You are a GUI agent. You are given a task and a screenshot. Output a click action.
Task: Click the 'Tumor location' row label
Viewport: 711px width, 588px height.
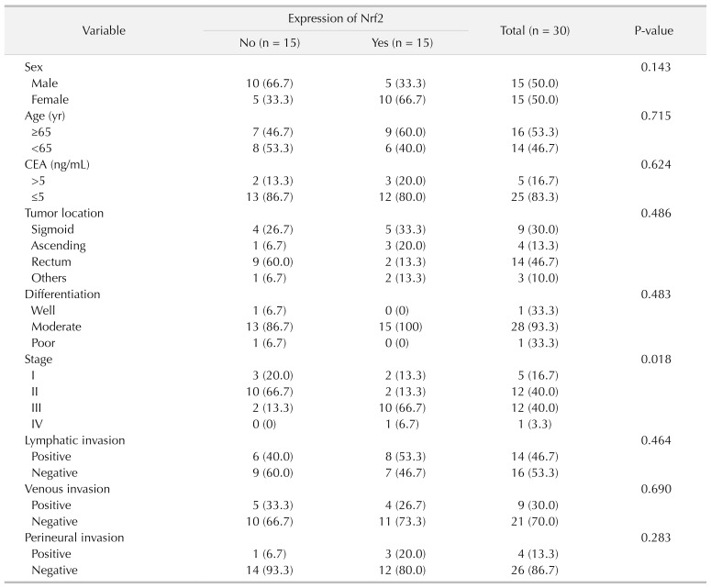[64, 213]
